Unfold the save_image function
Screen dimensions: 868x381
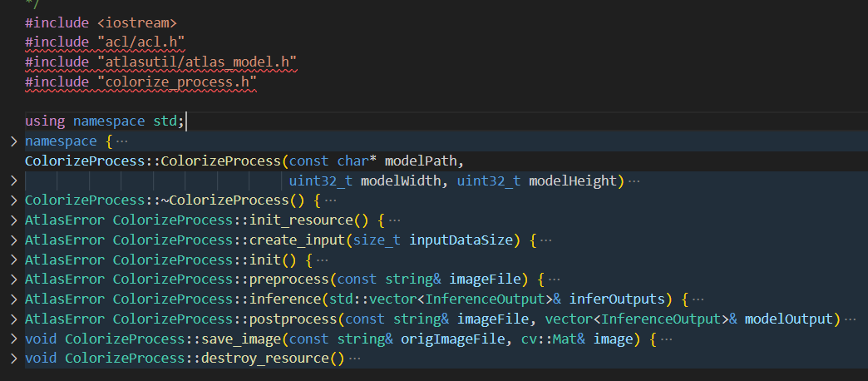coord(14,339)
